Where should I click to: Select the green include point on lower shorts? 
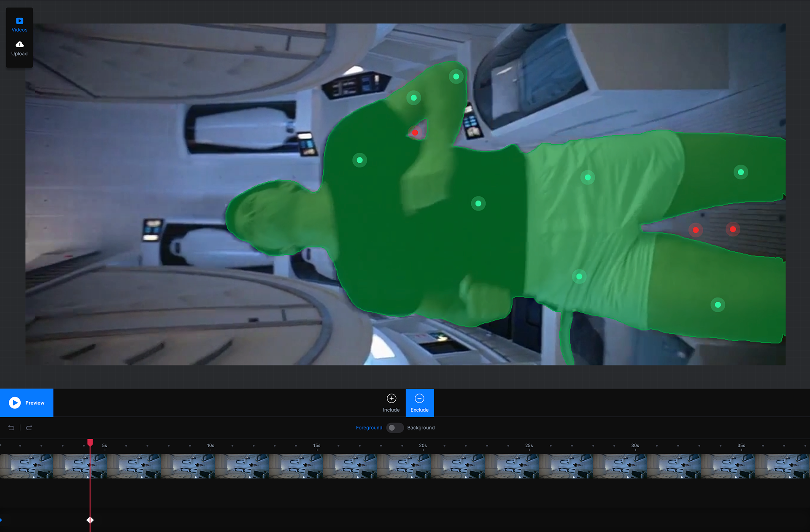click(x=579, y=277)
